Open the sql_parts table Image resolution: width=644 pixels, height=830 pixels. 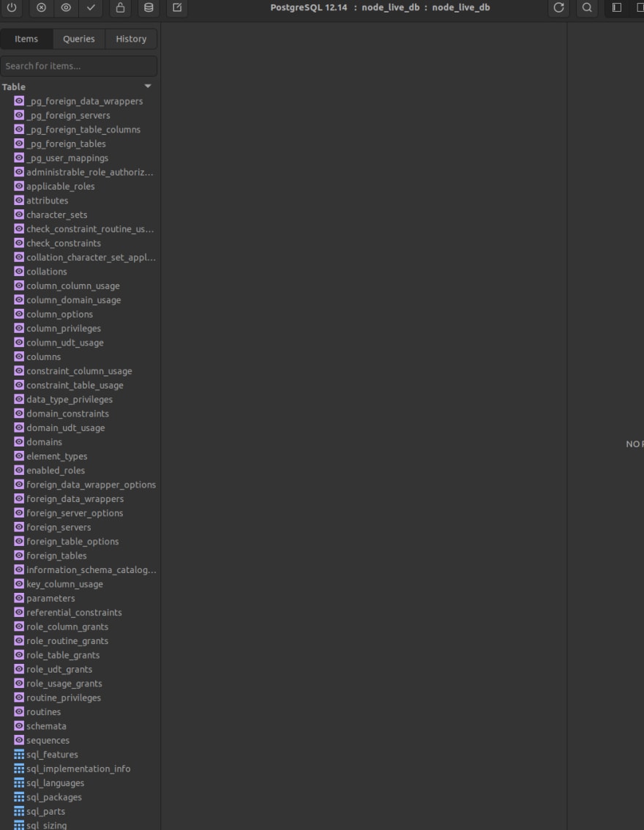[x=46, y=812]
